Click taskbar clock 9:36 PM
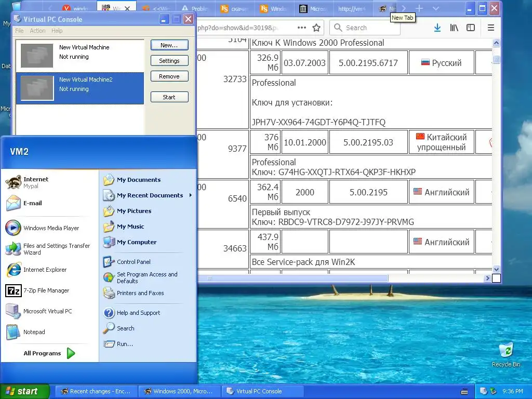 pos(512,391)
